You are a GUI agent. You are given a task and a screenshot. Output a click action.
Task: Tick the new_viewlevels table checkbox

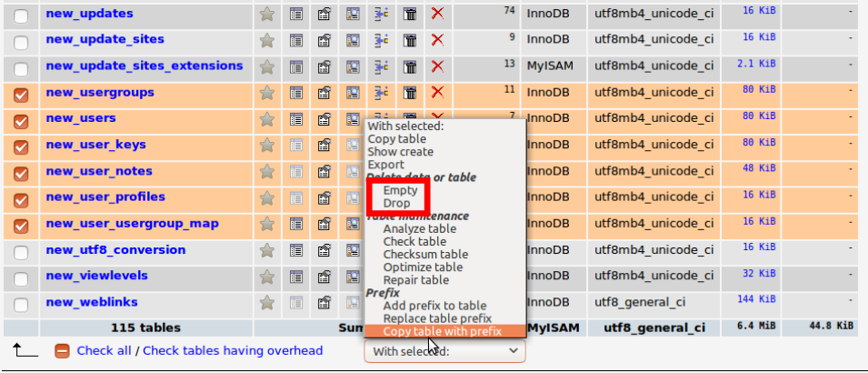click(x=22, y=277)
